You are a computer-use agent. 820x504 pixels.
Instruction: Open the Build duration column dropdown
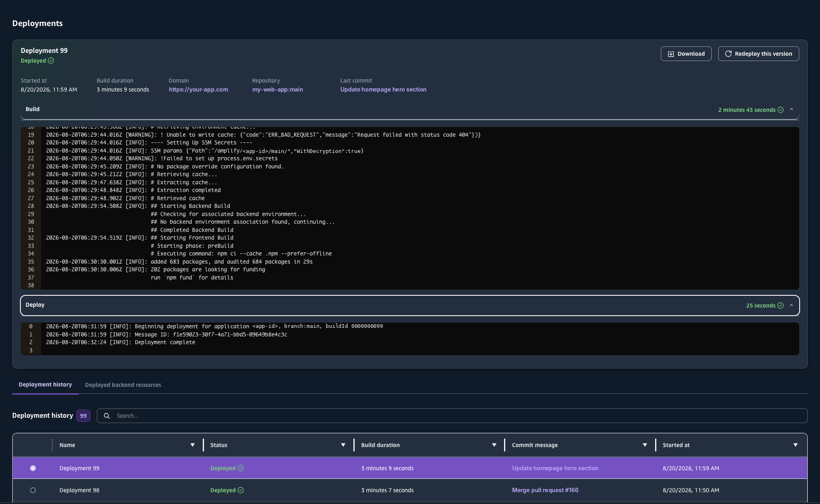[494, 445]
